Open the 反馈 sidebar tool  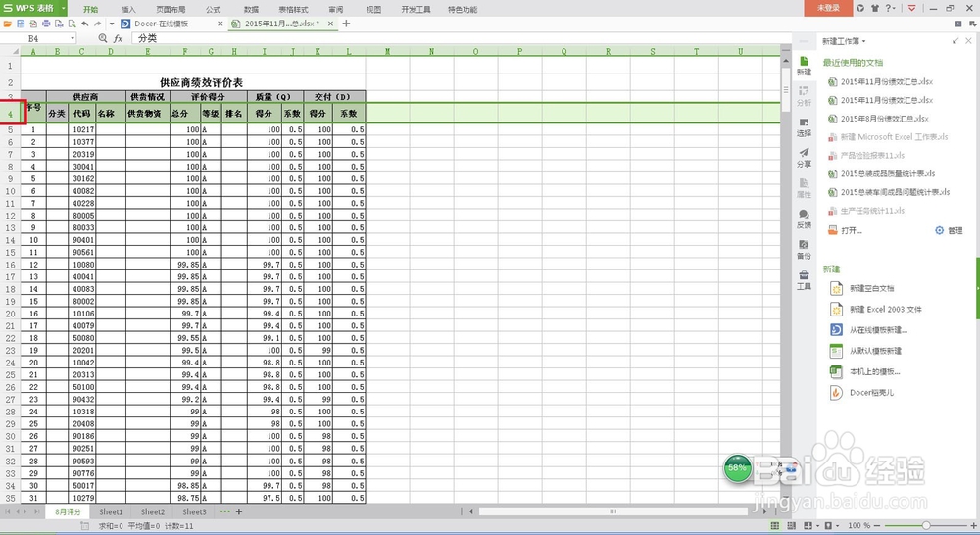804,219
